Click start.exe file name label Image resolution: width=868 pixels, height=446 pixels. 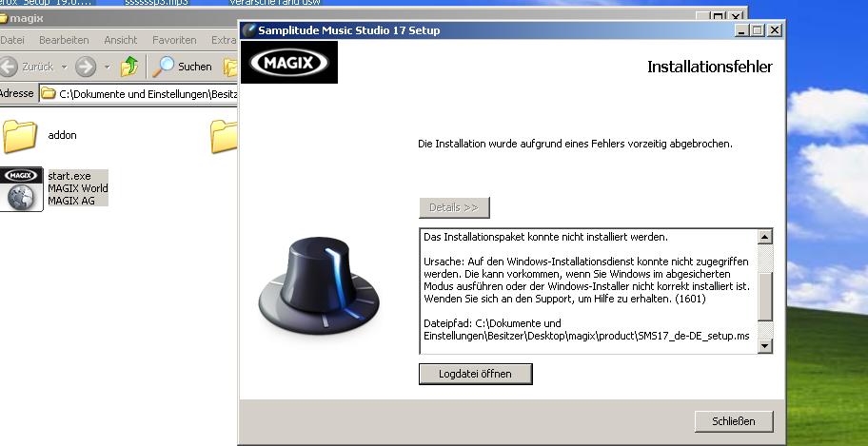pyautogui.click(x=69, y=176)
